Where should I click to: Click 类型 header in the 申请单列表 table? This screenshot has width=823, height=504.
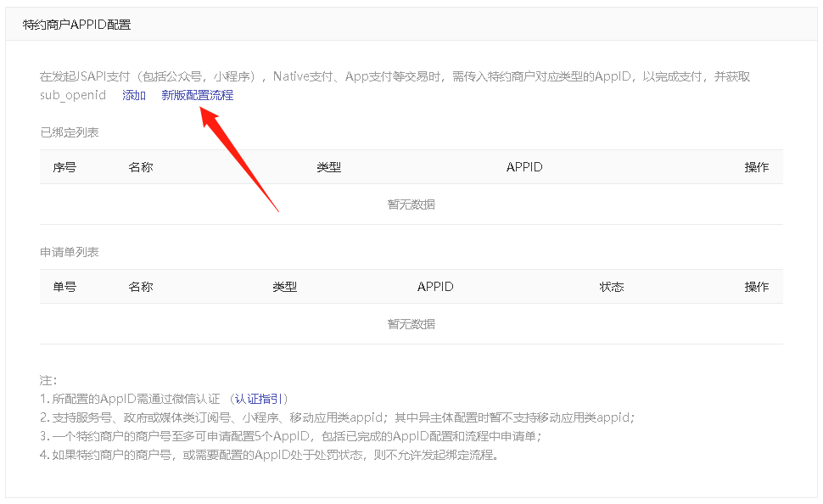285,287
